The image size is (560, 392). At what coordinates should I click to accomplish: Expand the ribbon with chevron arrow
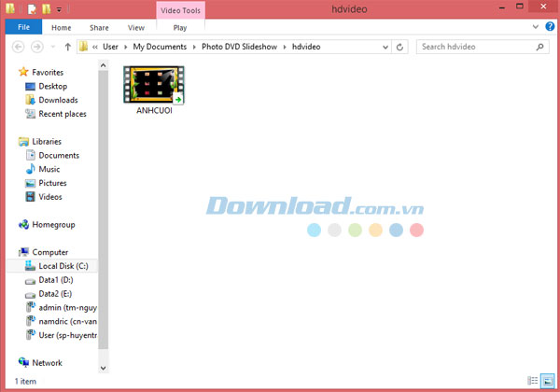tap(535, 27)
